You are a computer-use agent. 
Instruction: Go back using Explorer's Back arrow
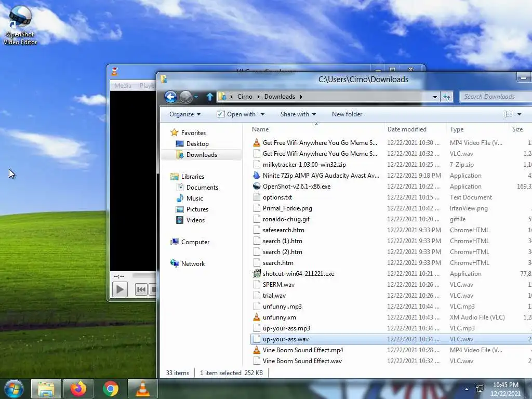170,97
